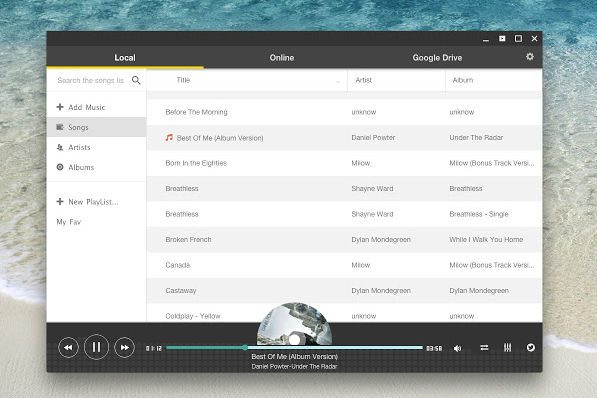Click the elapsed time 01:12 label
Image resolution: width=597 pixels, height=398 pixels.
pos(154,348)
